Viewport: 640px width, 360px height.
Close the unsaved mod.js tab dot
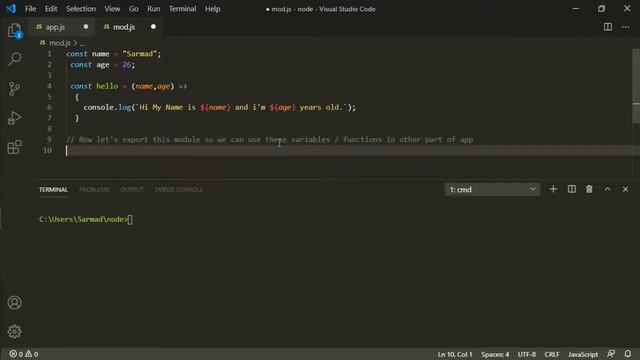tap(153, 27)
